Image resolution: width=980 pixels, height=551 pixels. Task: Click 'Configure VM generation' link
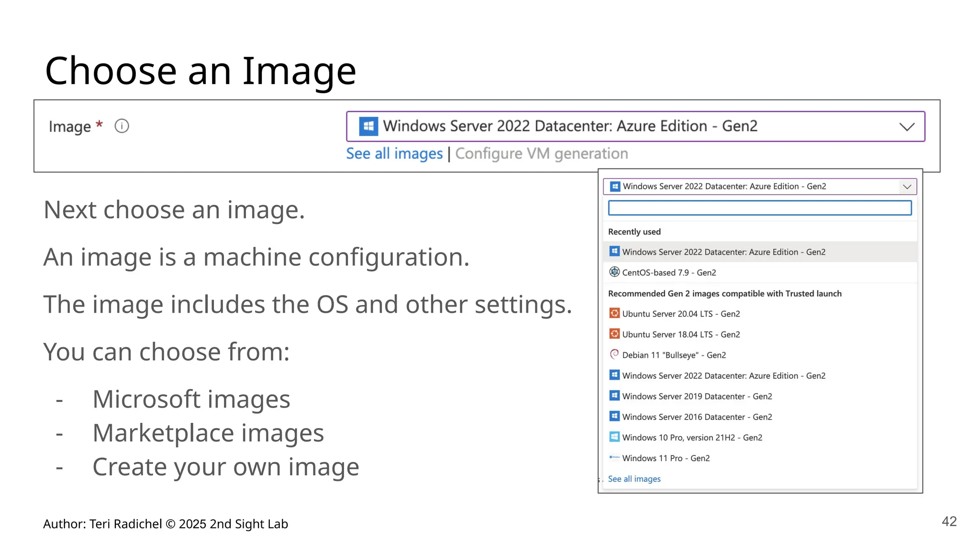541,154
